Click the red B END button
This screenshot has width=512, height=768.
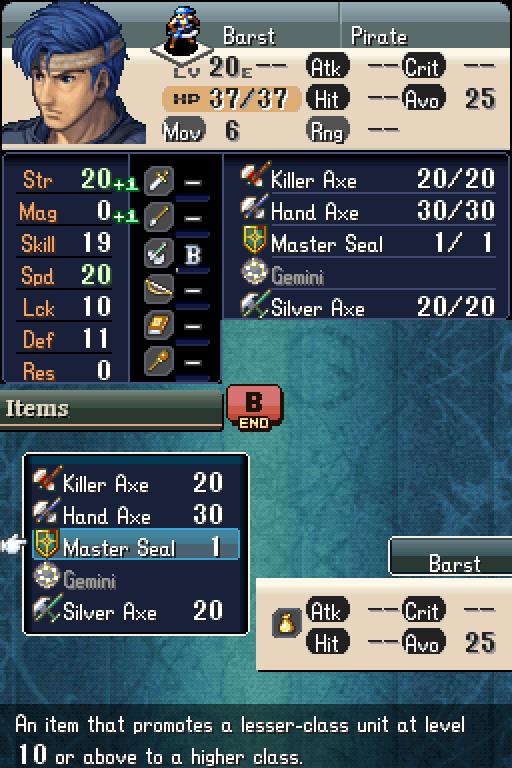point(254,405)
